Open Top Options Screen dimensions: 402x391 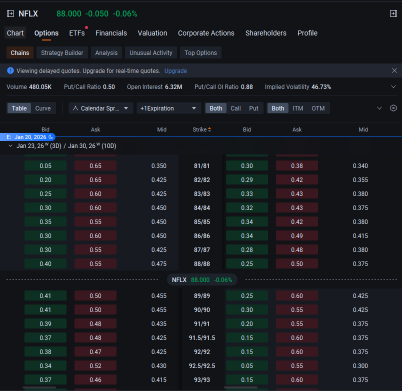(x=201, y=53)
